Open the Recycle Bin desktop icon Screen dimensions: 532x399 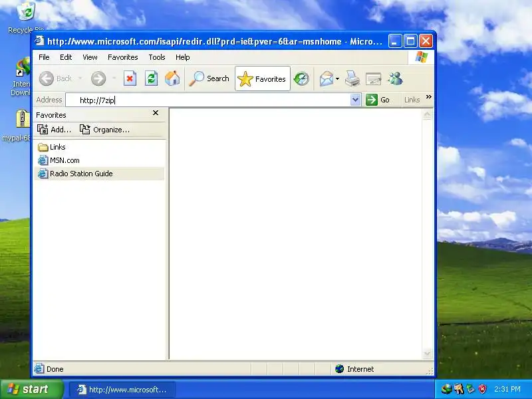[27, 18]
